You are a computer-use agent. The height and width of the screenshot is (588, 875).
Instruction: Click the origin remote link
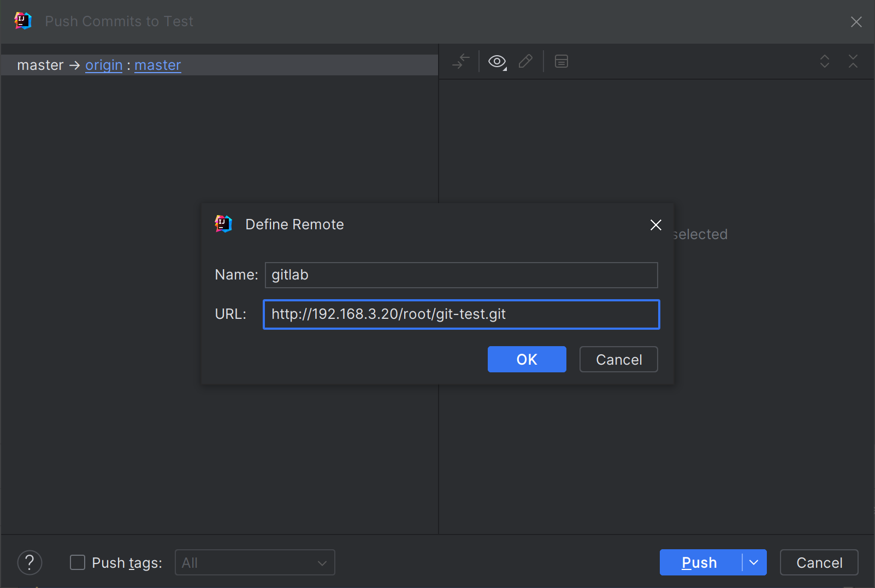104,65
